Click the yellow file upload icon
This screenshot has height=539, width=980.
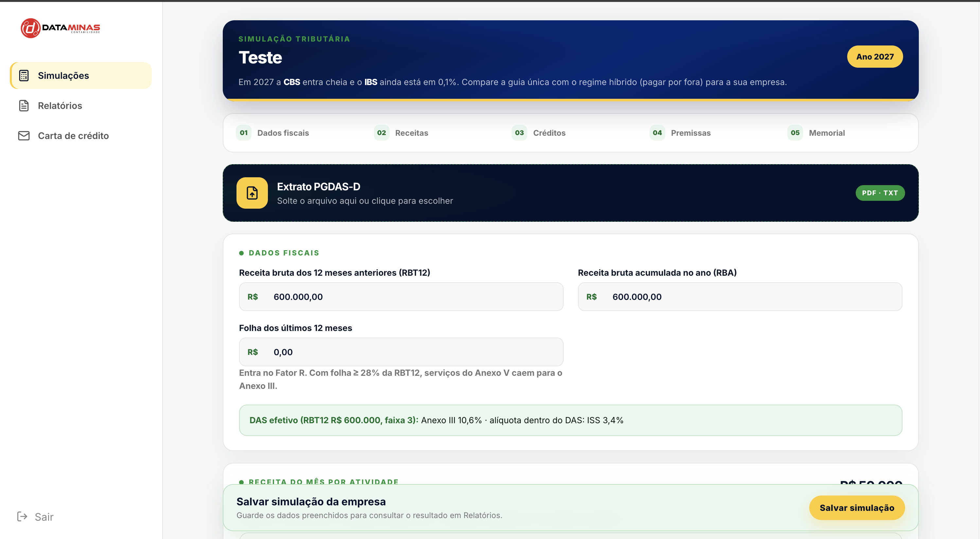[252, 193]
